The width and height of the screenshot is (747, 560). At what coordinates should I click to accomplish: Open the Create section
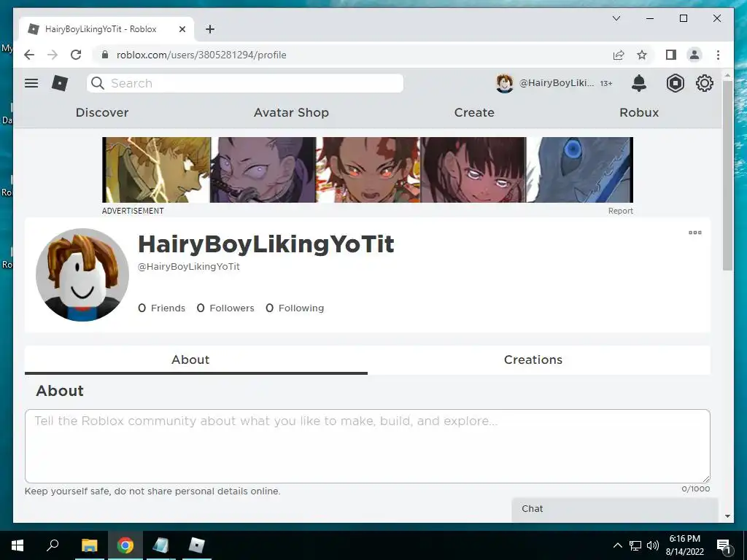[474, 112]
